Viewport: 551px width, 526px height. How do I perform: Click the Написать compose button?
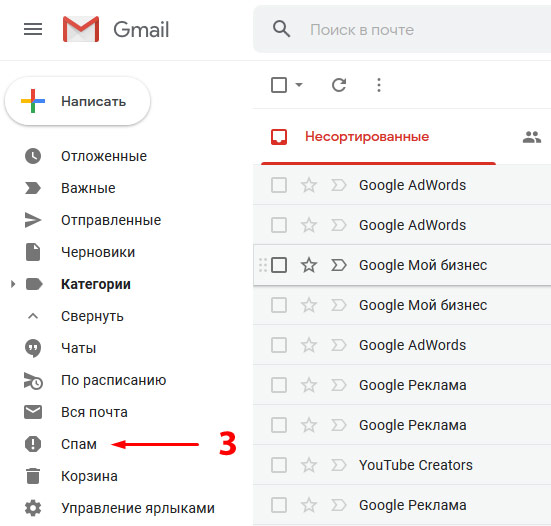tap(78, 101)
